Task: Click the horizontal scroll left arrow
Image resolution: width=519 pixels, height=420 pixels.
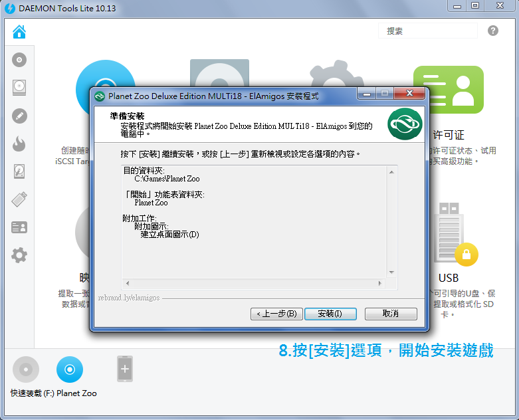Action: click(128, 283)
